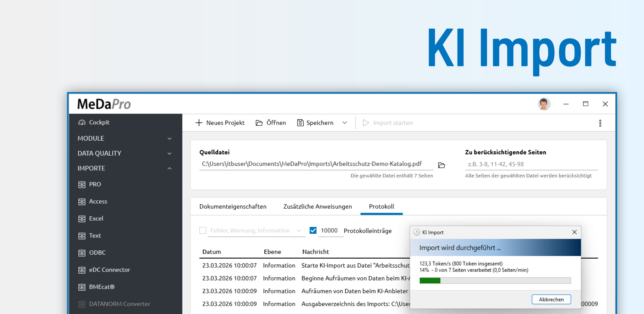Click the Nachricht column header
This screenshot has width=644, height=314.
(x=316, y=252)
